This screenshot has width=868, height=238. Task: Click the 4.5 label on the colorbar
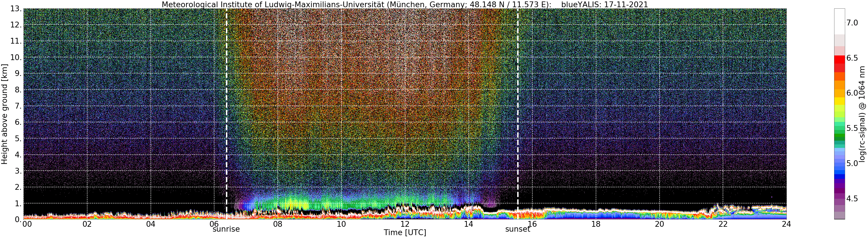click(852, 198)
